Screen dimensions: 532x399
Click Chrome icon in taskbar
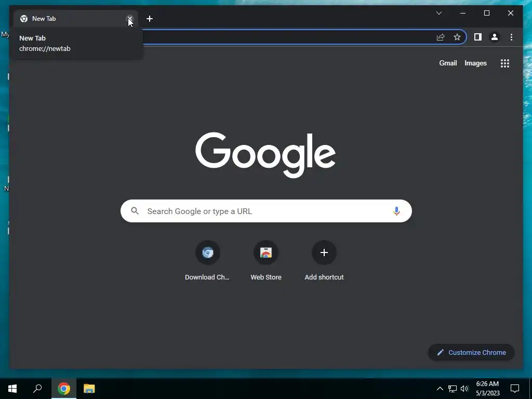tap(64, 389)
